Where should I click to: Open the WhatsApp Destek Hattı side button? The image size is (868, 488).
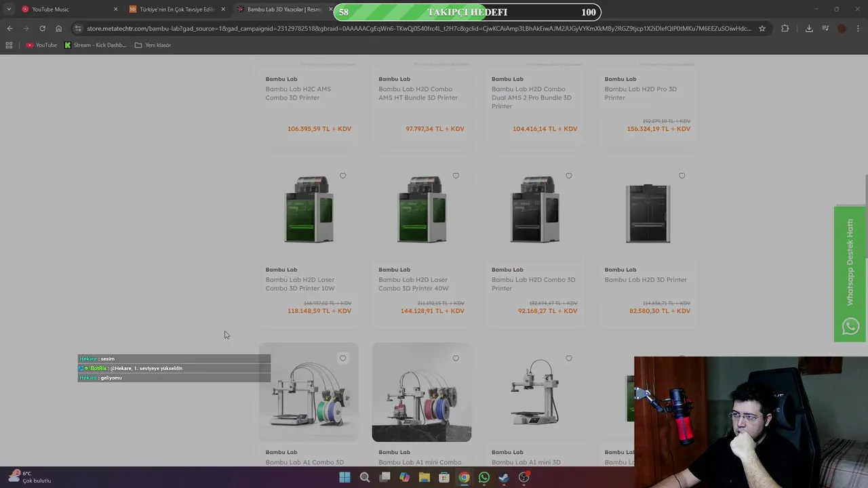(x=850, y=274)
